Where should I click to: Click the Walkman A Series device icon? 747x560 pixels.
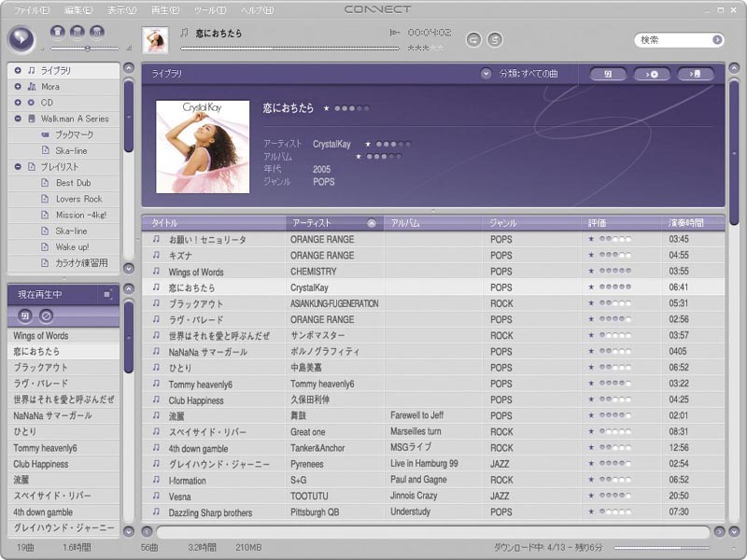32,119
